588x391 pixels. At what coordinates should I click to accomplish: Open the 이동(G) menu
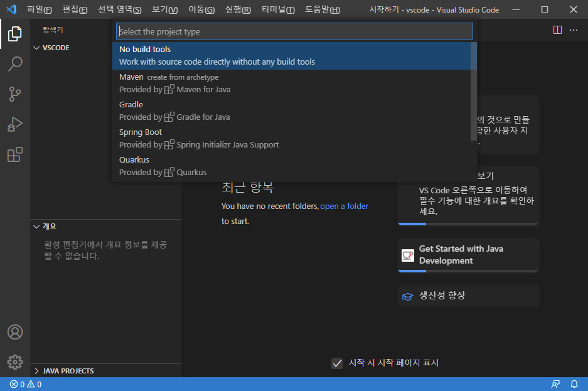click(x=201, y=9)
